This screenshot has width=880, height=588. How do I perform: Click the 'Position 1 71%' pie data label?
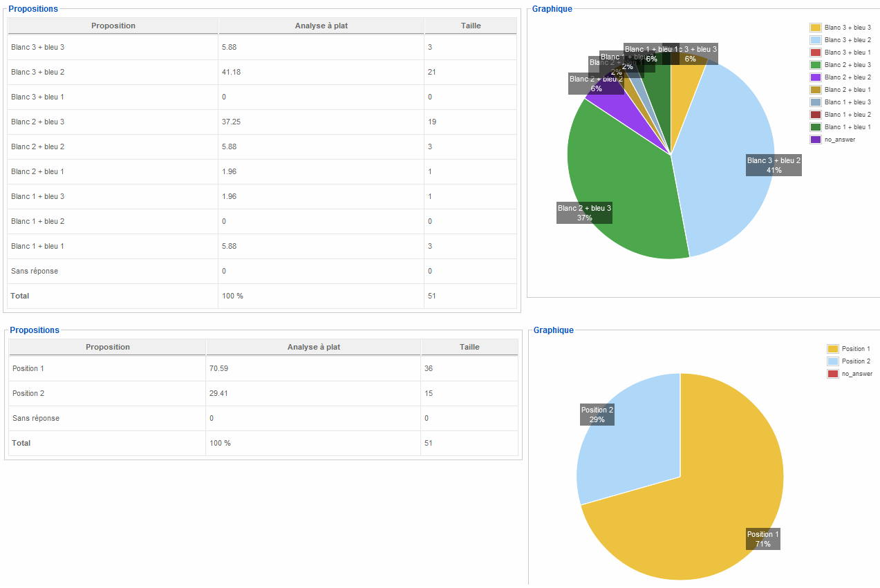point(762,539)
